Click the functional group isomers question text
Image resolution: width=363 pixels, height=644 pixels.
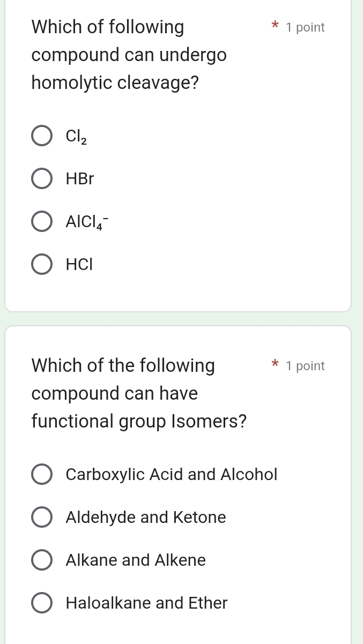coord(139,393)
